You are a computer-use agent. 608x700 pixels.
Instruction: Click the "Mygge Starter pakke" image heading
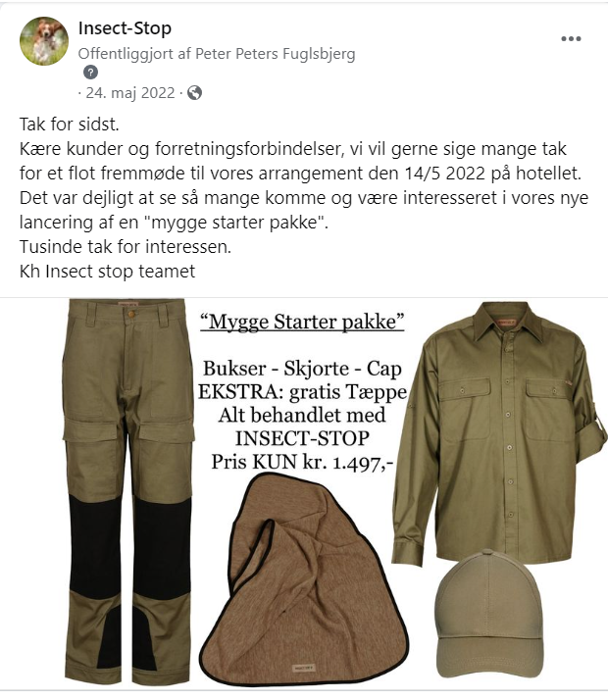302,322
